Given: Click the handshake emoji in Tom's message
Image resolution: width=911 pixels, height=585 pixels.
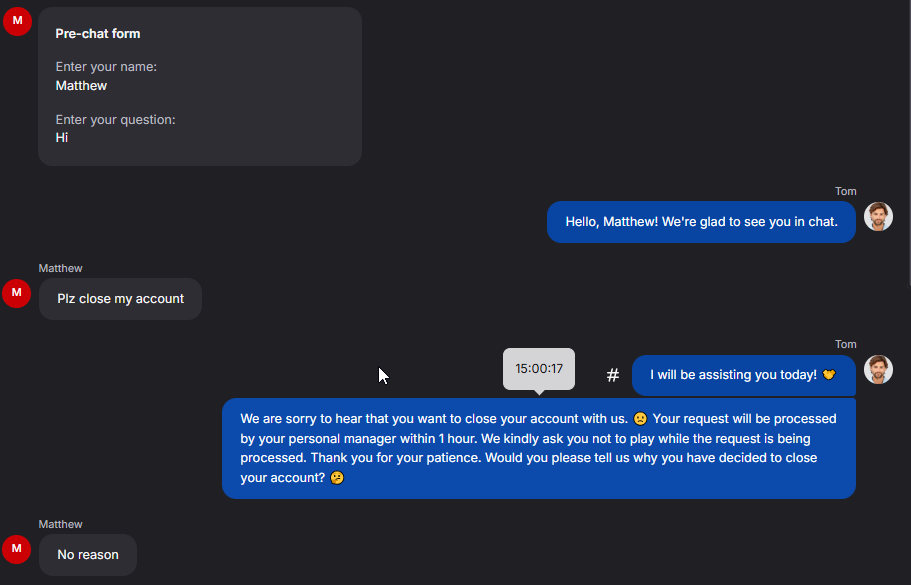Looking at the screenshot, I should point(828,375).
